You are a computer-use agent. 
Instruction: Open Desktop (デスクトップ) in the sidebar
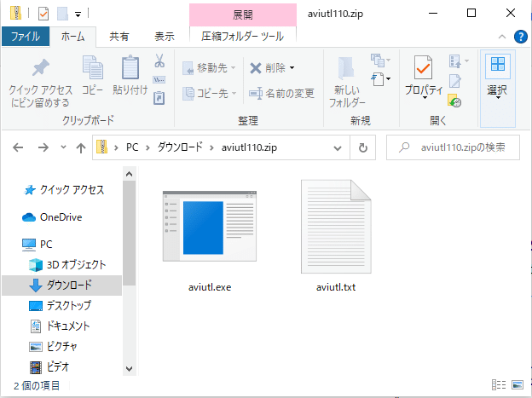tap(60, 306)
